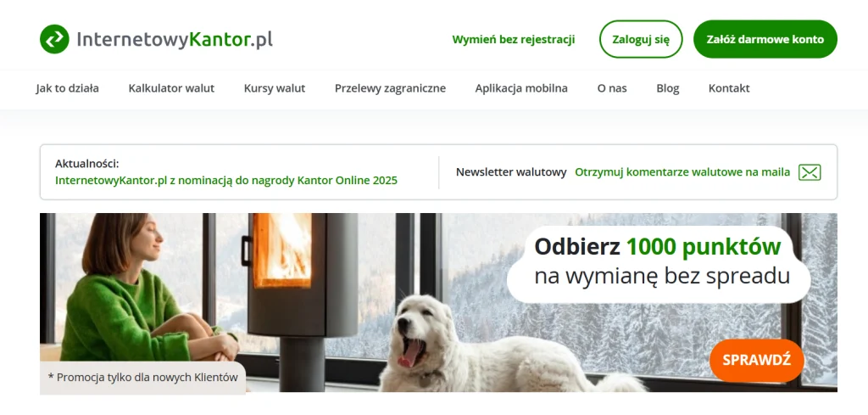
Task: Open the Jak to działa menu item
Action: 68,88
